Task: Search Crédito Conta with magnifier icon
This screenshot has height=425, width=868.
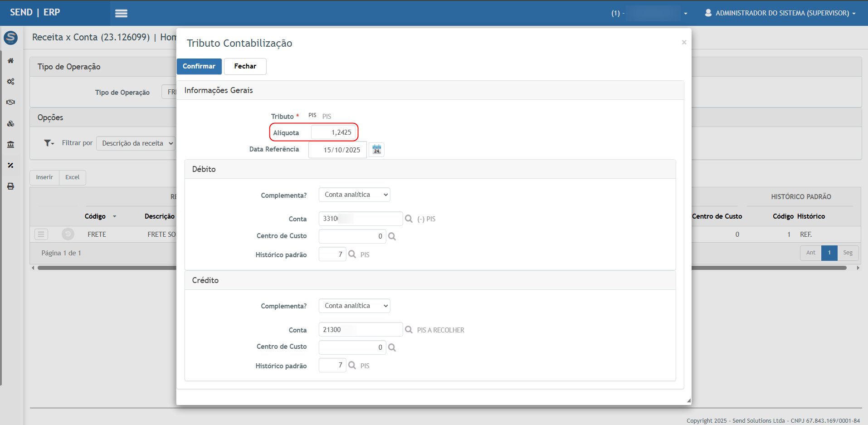Action: [409, 330]
